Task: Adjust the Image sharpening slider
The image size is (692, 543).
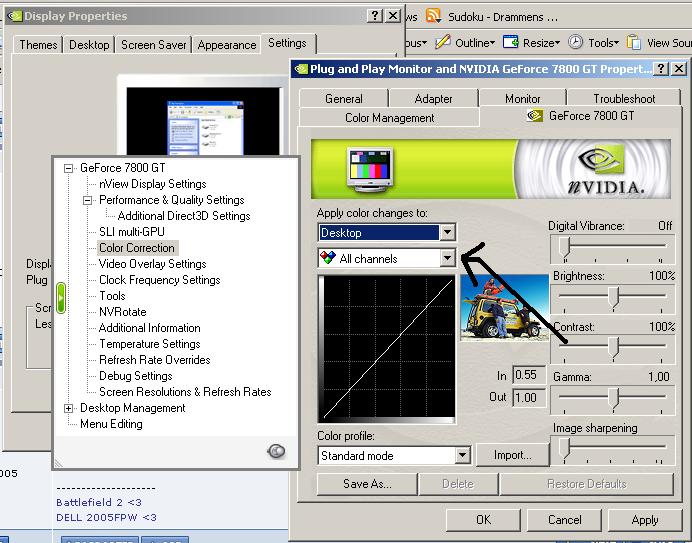Action: [x=565, y=449]
